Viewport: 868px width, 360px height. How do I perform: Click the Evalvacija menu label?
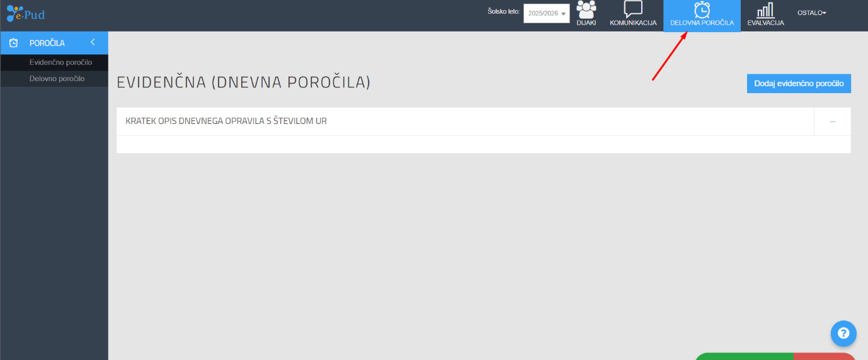click(x=765, y=23)
